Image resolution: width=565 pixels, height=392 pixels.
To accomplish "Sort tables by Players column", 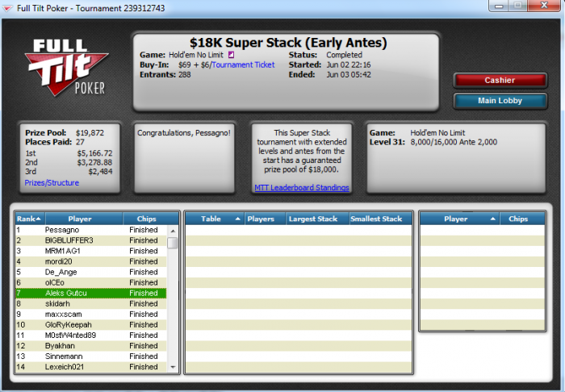I will click(265, 219).
